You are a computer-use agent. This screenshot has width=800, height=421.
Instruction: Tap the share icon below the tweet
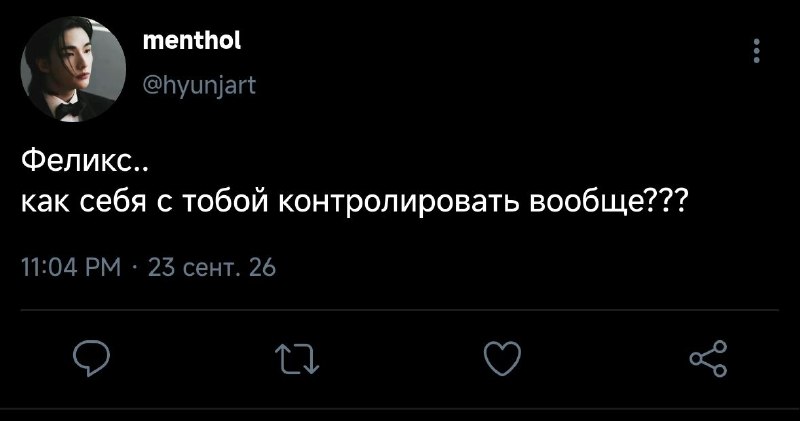click(708, 358)
